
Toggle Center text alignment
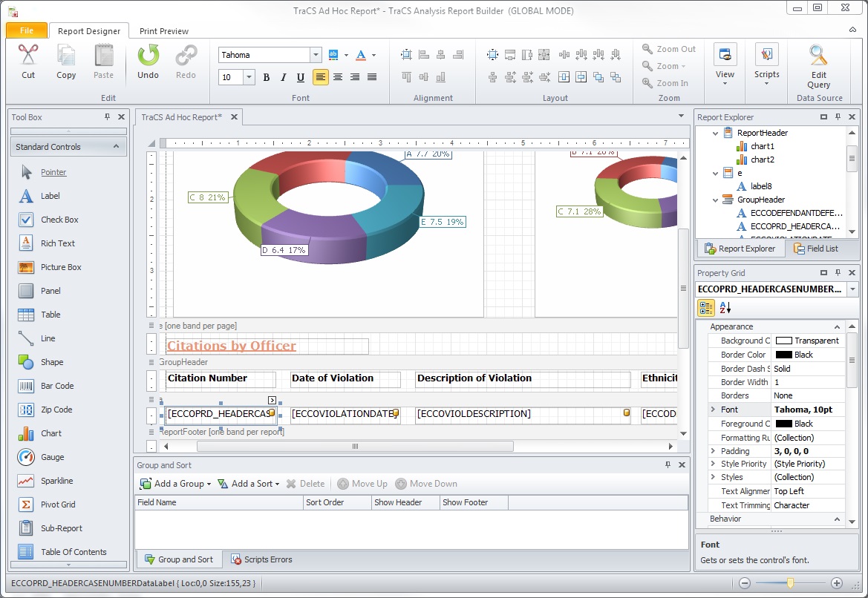coord(338,77)
